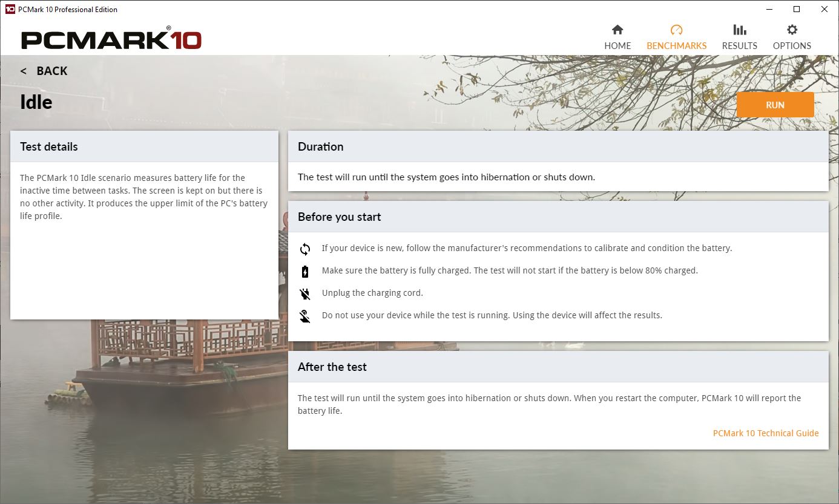839x504 pixels.
Task: Start the Idle test with RUN
Action: tap(775, 105)
